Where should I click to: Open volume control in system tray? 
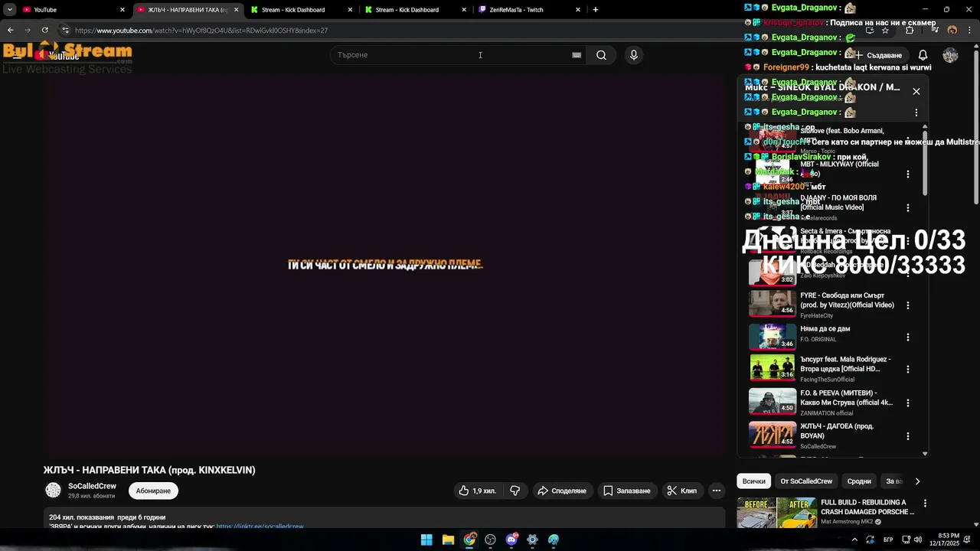click(917, 540)
